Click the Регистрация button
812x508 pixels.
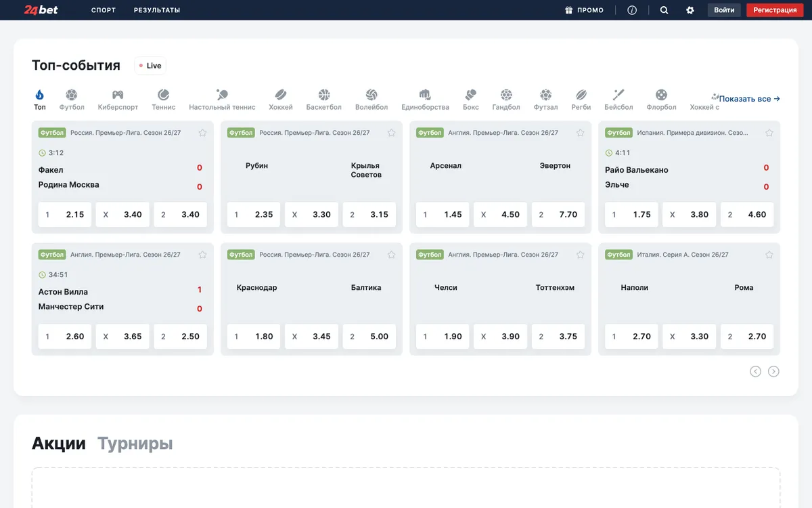pyautogui.click(x=775, y=10)
